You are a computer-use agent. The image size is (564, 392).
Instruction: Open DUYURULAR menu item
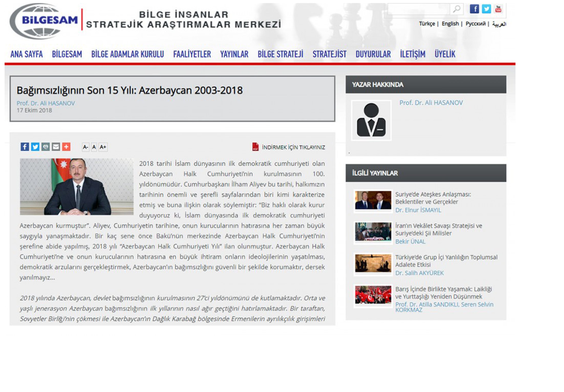pyautogui.click(x=373, y=54)
